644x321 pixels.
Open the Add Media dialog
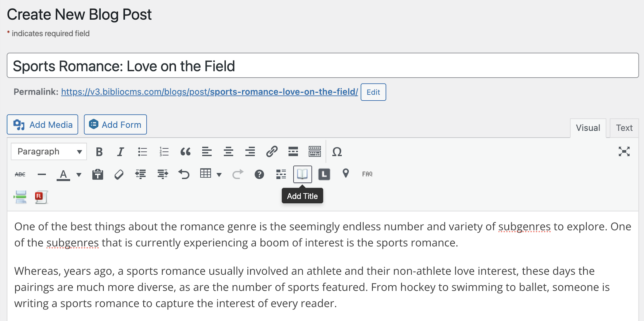42,124
